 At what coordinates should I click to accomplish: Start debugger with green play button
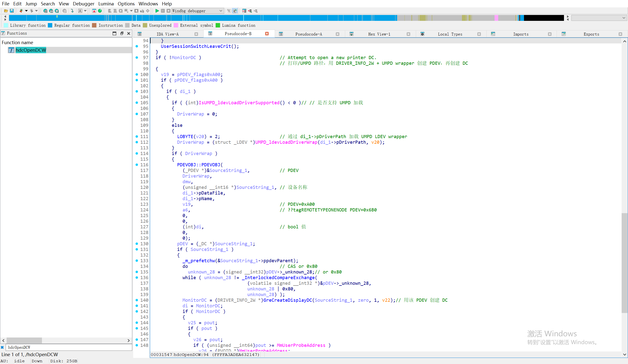click(157, 11)
